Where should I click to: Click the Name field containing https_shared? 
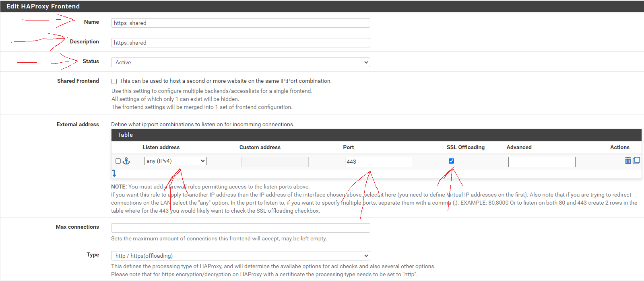pyautogui.click(x=241, y=23)
